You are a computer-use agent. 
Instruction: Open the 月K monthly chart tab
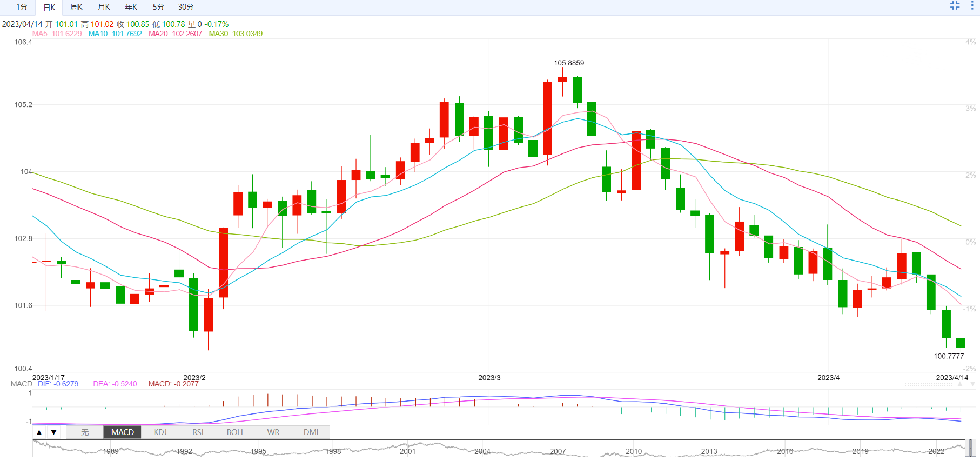pos(104,7)
